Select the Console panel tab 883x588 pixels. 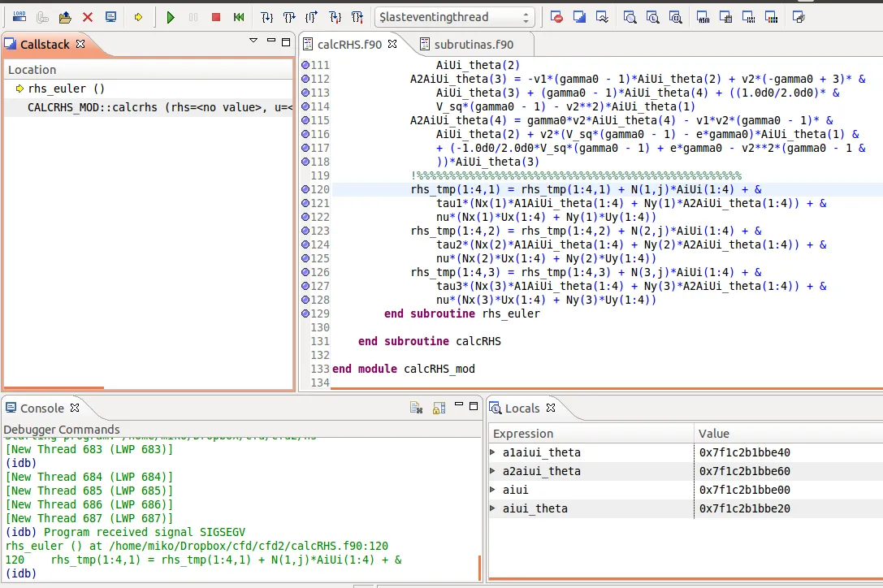tap(41, 408)
